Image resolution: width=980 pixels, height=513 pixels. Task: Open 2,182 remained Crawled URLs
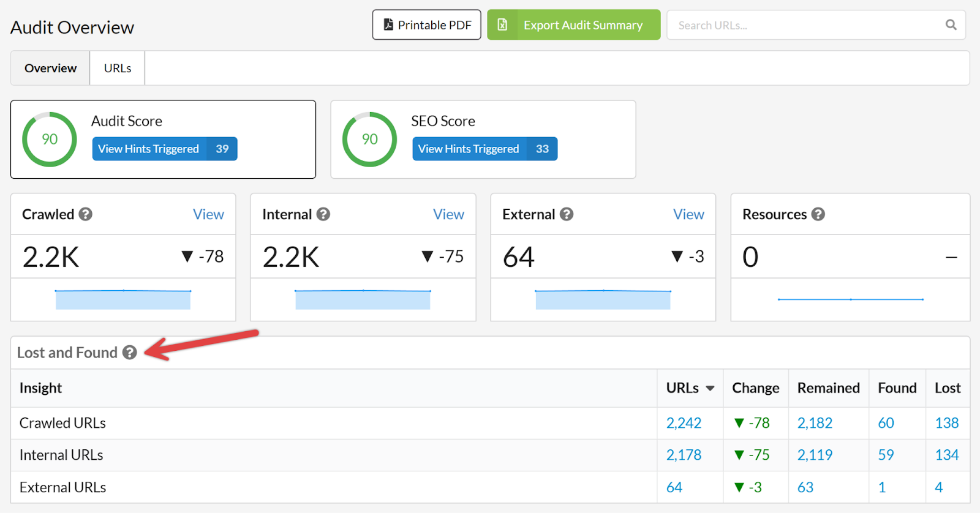[x=815, y=423]
